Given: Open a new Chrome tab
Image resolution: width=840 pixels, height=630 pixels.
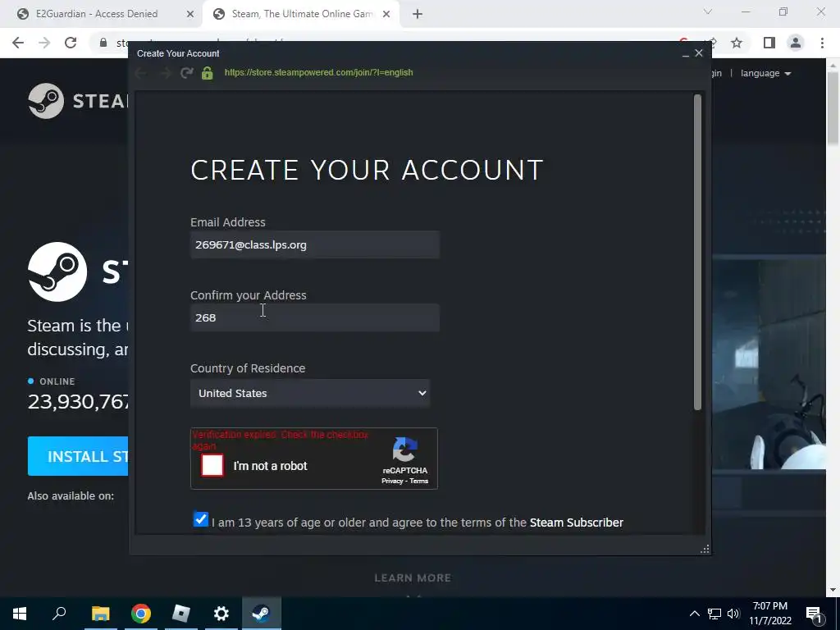Looking at the screenshot, I should 418,14.
